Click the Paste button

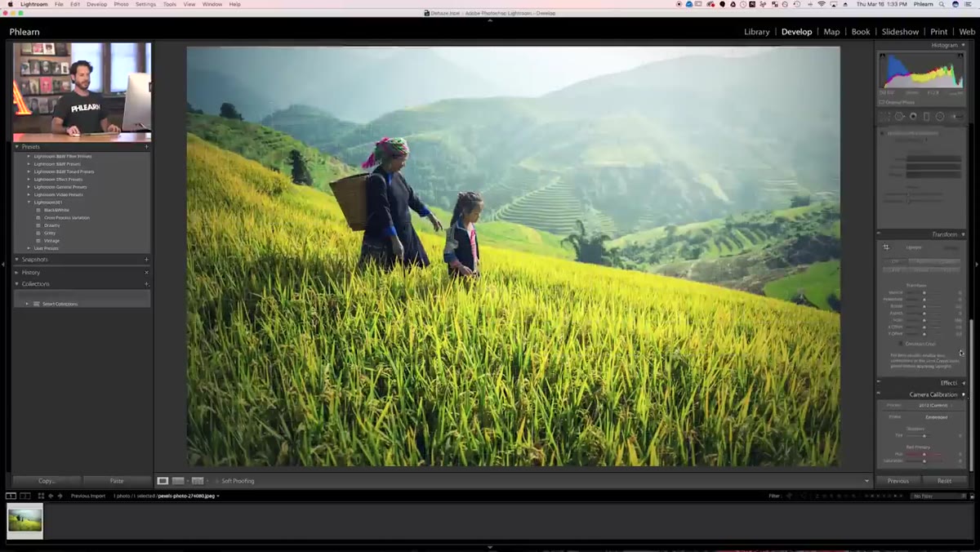coord(117,481)
